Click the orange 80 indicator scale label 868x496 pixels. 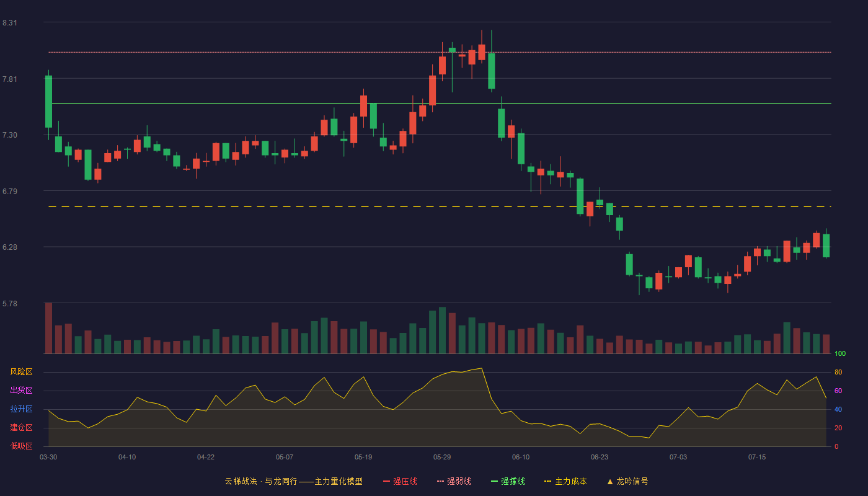coord(838,372)
